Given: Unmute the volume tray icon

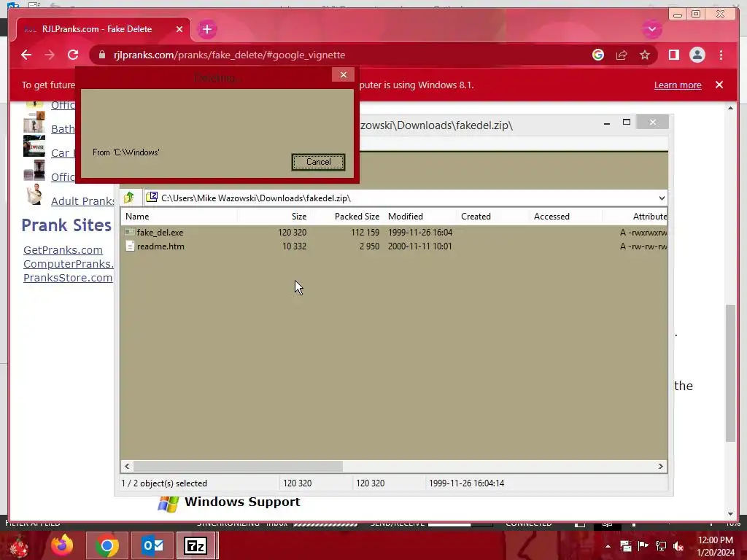Looking at the screenshot, I should tap(678, 546).
